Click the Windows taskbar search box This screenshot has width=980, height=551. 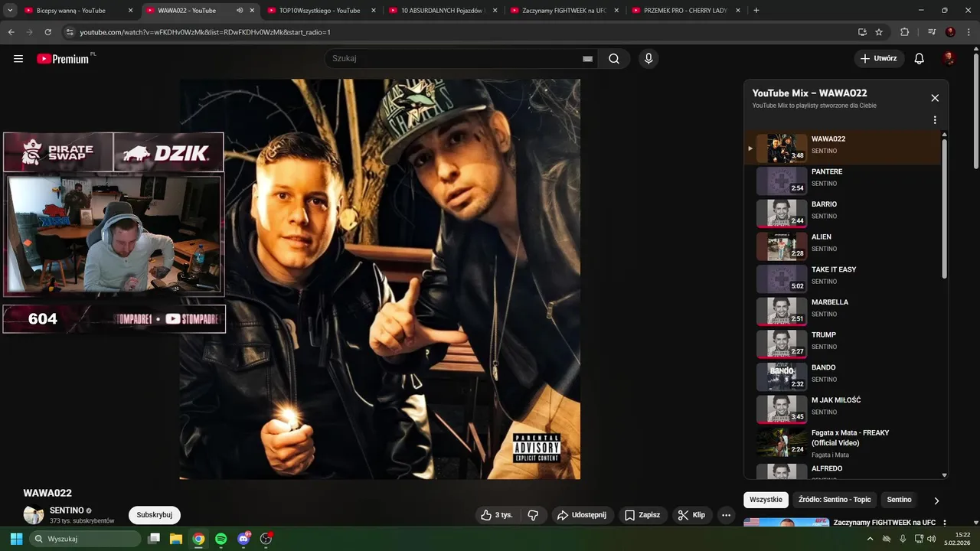point(85,539)
